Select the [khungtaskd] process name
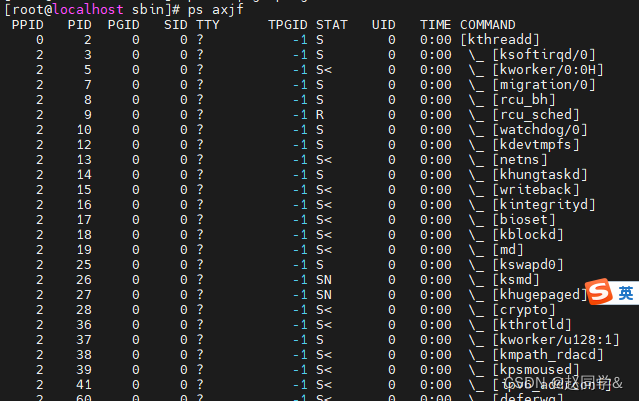 540,175
